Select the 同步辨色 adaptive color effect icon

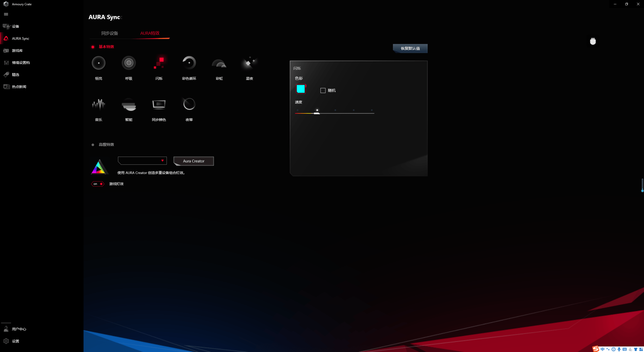[x=159, y=104]
